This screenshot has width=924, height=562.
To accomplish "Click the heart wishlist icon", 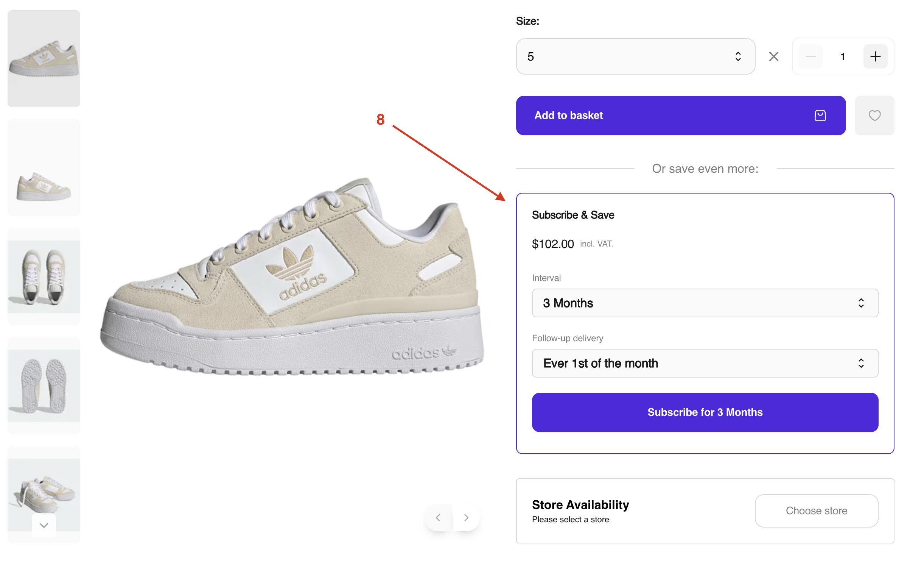I will click(x=874, y=116).
